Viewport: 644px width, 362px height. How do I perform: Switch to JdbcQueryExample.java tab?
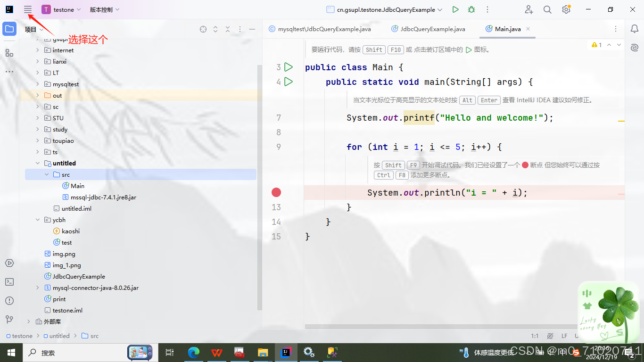428,29
